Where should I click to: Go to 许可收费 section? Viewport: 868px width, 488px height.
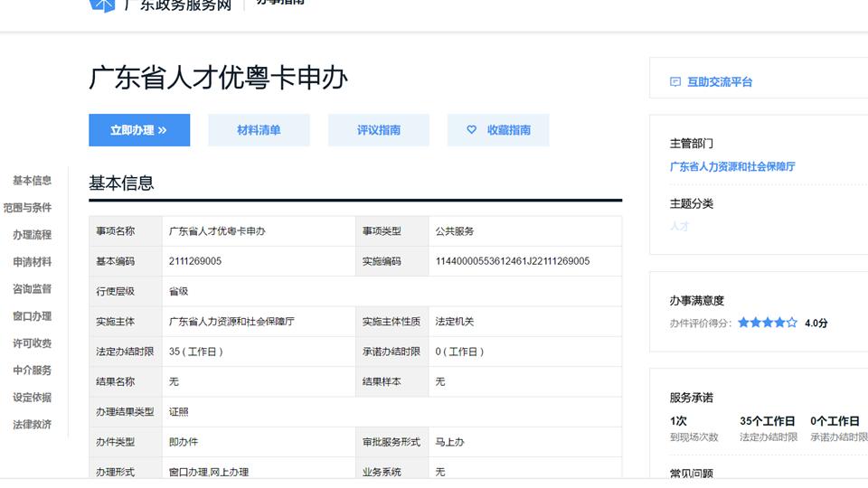pos(33,343)
